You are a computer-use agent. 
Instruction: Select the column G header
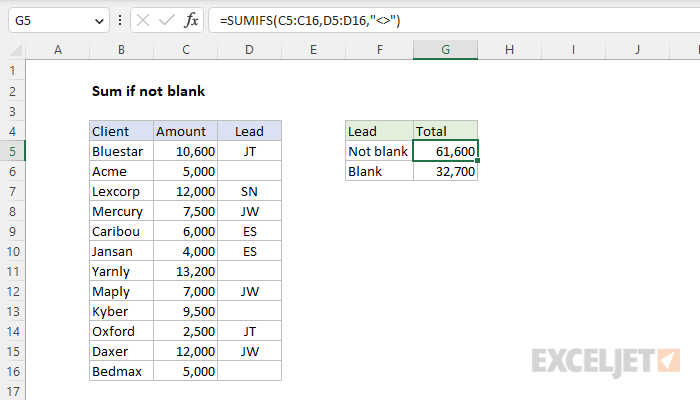pos(446,50)
